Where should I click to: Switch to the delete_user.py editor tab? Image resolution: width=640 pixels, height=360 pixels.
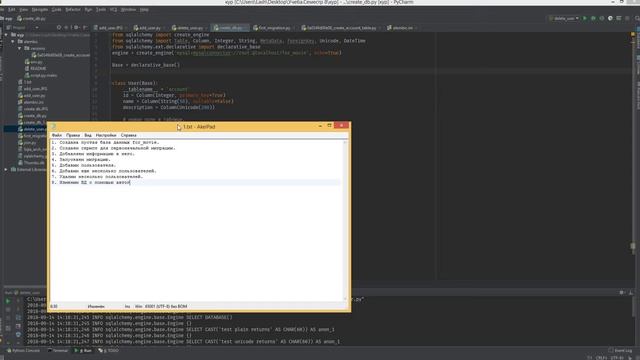click(189, 28)
